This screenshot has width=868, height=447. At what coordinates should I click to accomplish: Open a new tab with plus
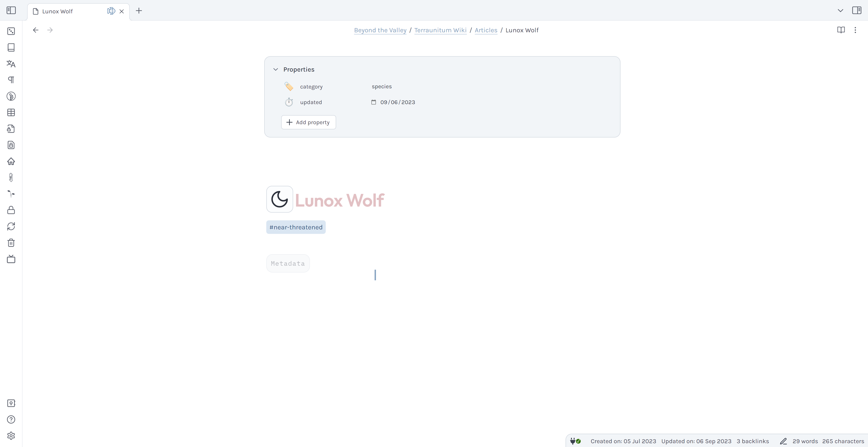point(139,11)
